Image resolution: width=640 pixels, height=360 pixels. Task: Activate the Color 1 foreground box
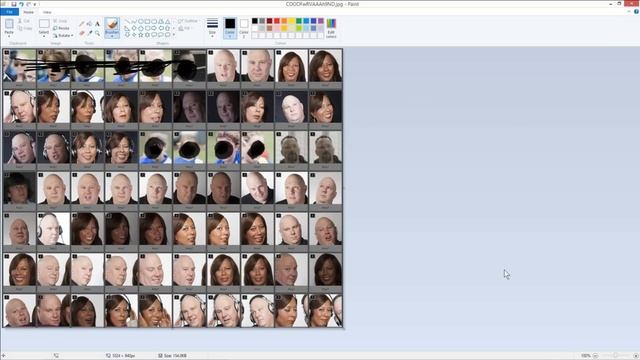coord(230,27)
